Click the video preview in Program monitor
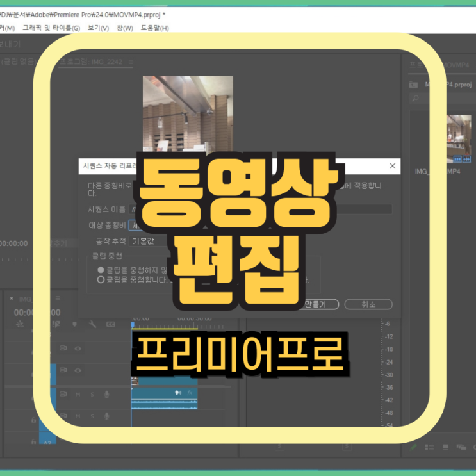Screen dimensions: 476x476 pos(188,114)
